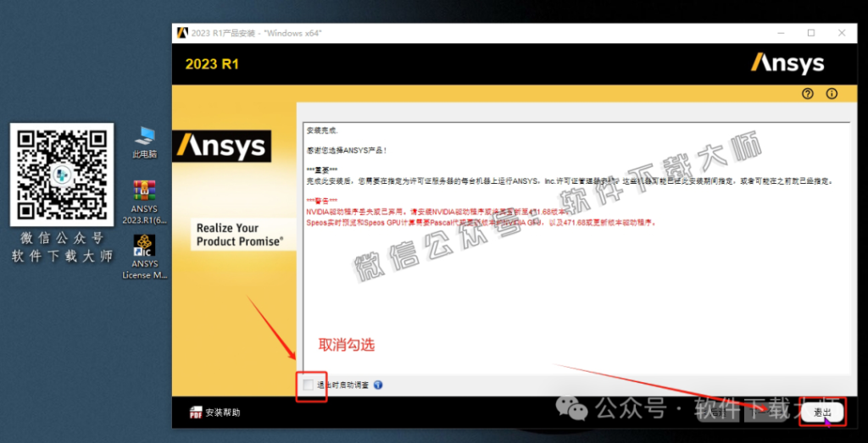868x443 pixels.
Task: Select the ANSYS License Manager desktop shortcut
Action: 144,257
